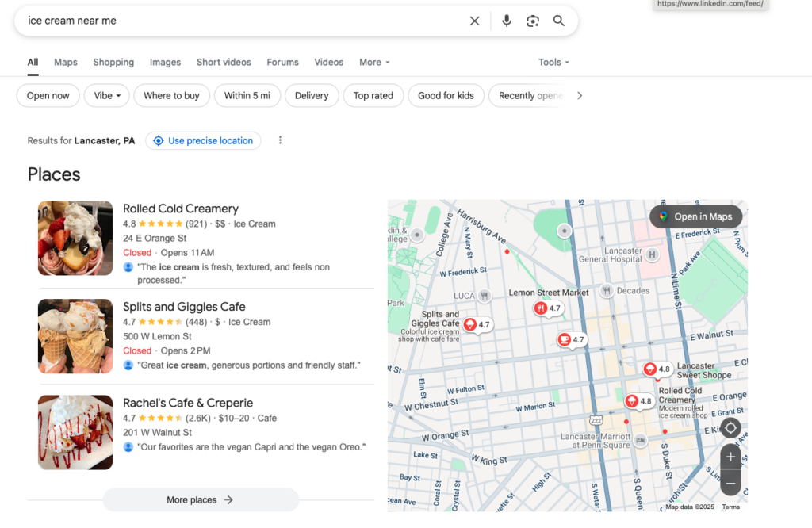Screen dimensions: 812x528
Task: Toggle the Within 5 mi filter chip
Action: point(247,96)
